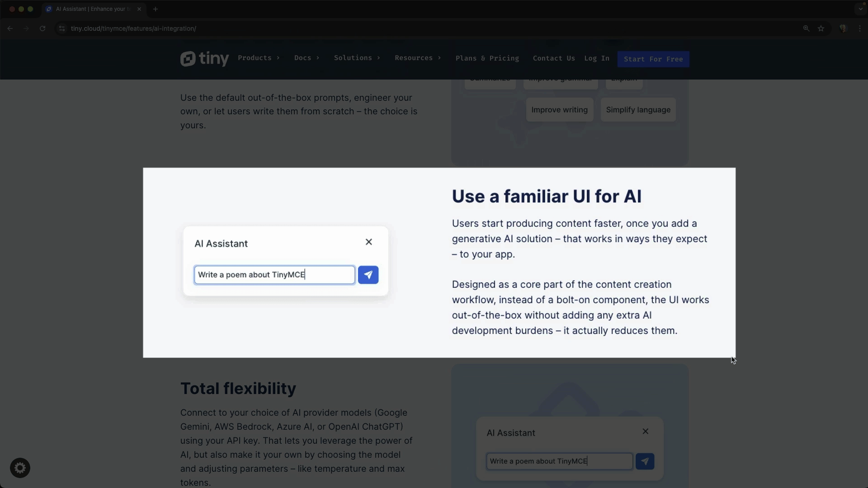Go back to the previous page

pos(10,28)
